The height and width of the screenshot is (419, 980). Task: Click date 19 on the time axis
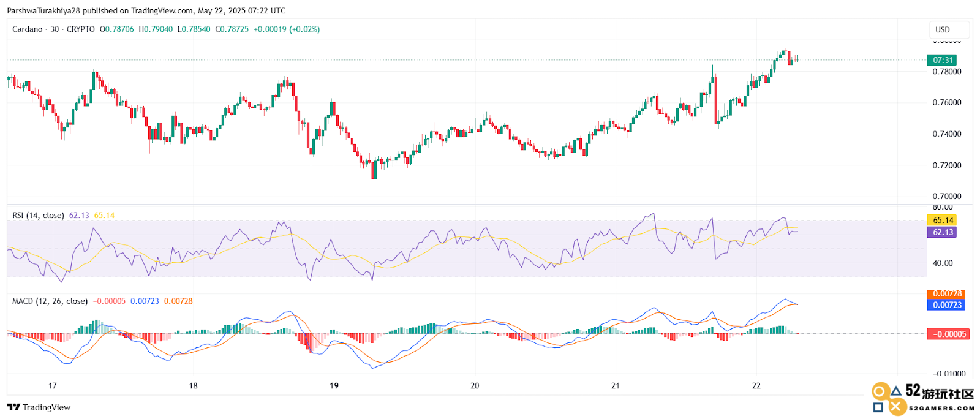coord(334,386)
